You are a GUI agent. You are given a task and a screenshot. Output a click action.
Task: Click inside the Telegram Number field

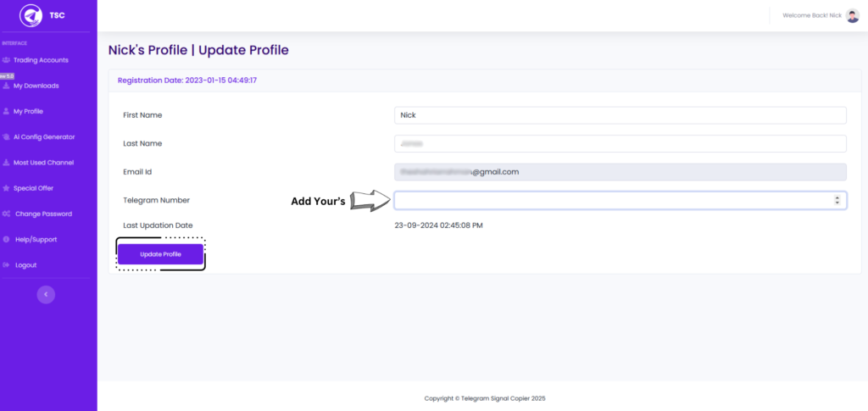click(612, 200)
